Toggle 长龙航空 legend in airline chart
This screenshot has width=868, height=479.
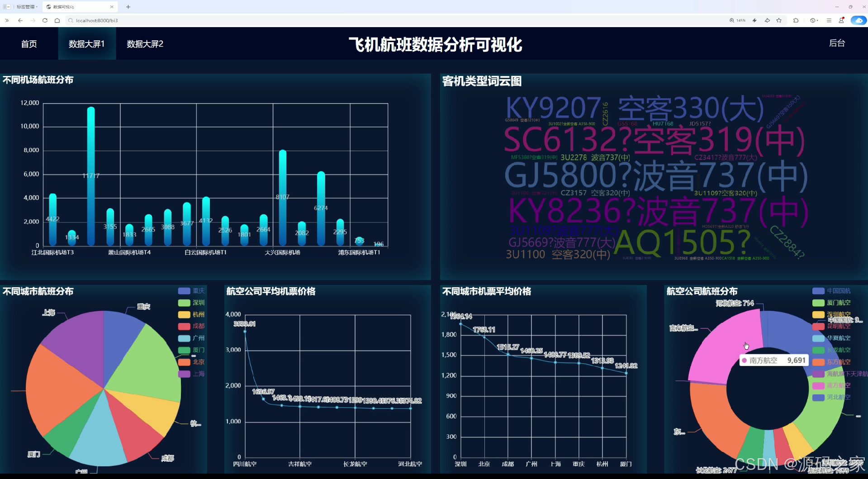[831, 350]
